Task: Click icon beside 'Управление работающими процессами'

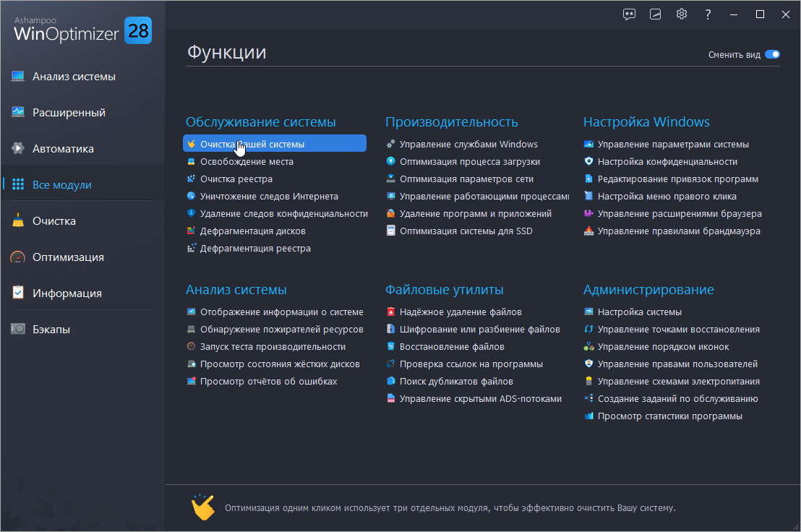Action: [391, 196]
